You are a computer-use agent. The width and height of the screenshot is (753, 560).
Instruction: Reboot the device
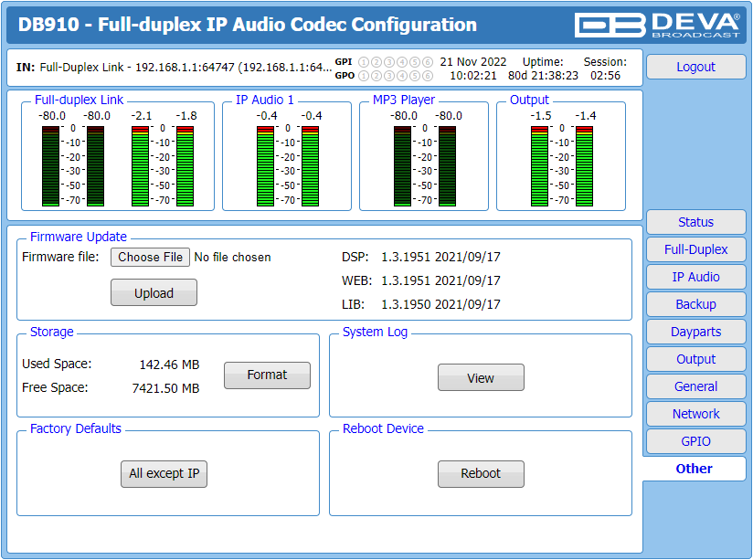click(x=481, y=474)
